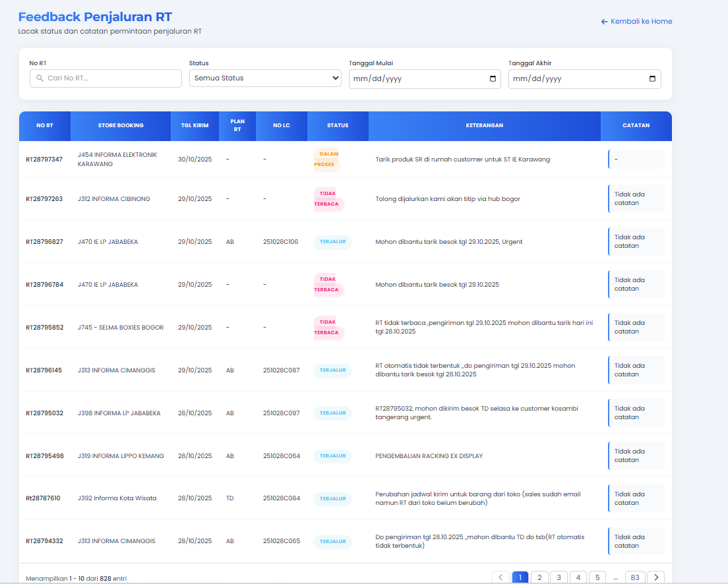Go to page 83
The width and height of the screenshot is (728, 584).
635,577
